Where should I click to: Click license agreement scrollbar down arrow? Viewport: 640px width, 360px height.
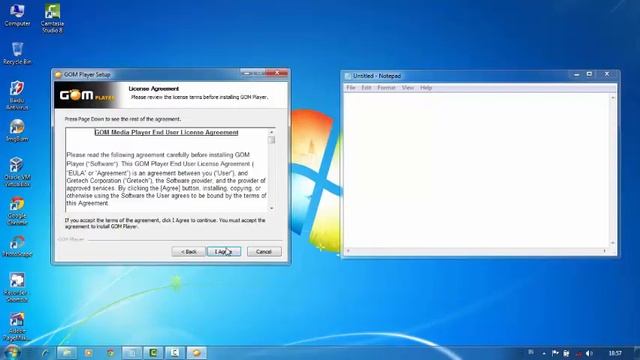click(272, 208)
